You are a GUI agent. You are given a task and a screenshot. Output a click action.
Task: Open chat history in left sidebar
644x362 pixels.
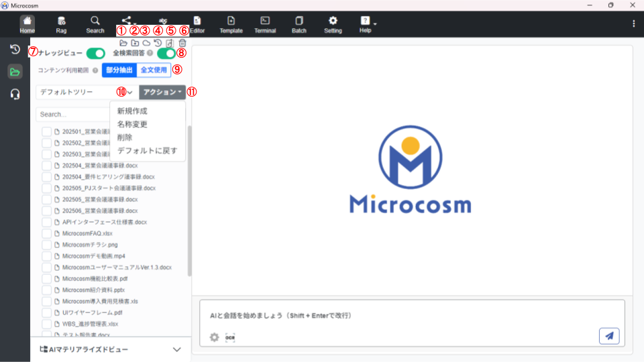(x=15, y=49)
